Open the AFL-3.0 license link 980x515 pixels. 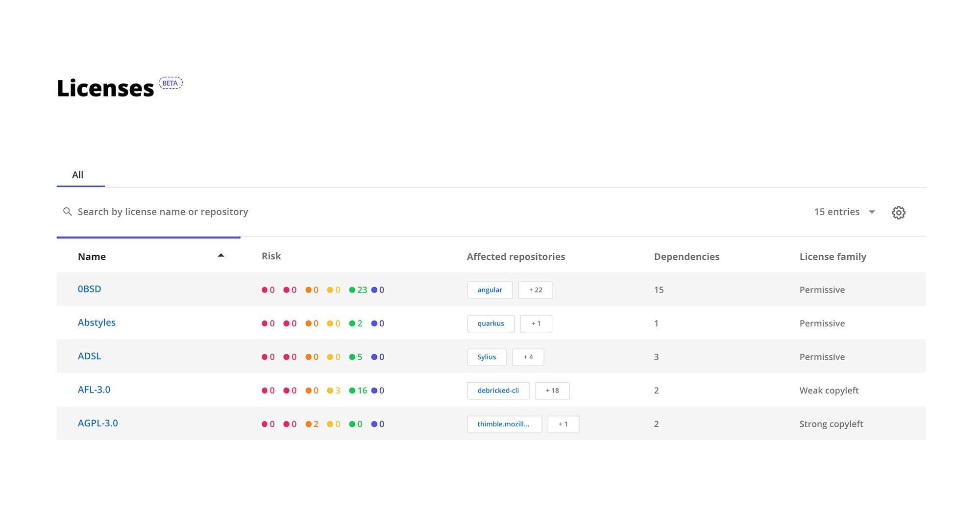[94, 390]
